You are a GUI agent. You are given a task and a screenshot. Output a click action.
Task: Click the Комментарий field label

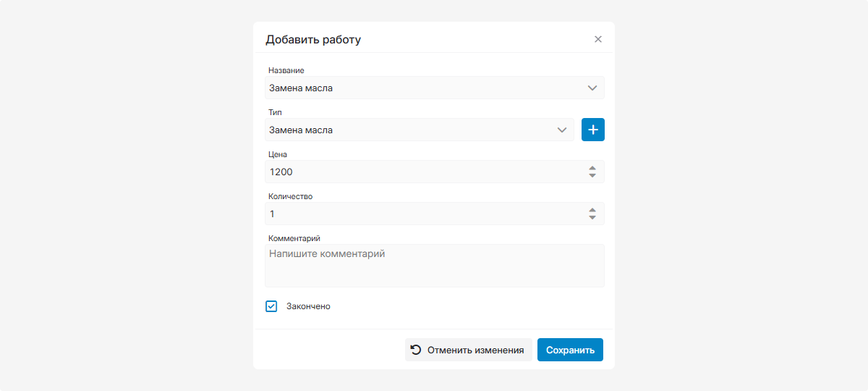[x=294, y=237]
